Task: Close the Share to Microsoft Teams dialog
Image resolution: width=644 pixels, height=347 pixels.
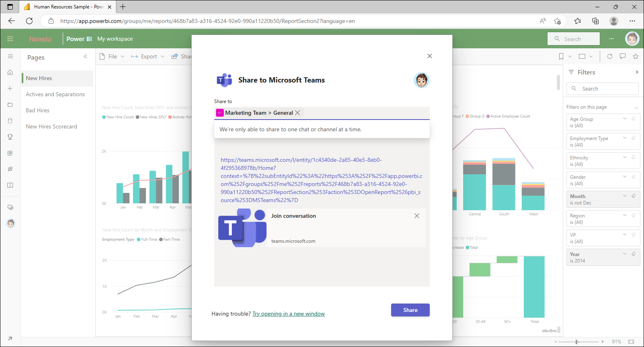Action: (x=430, y=56)
